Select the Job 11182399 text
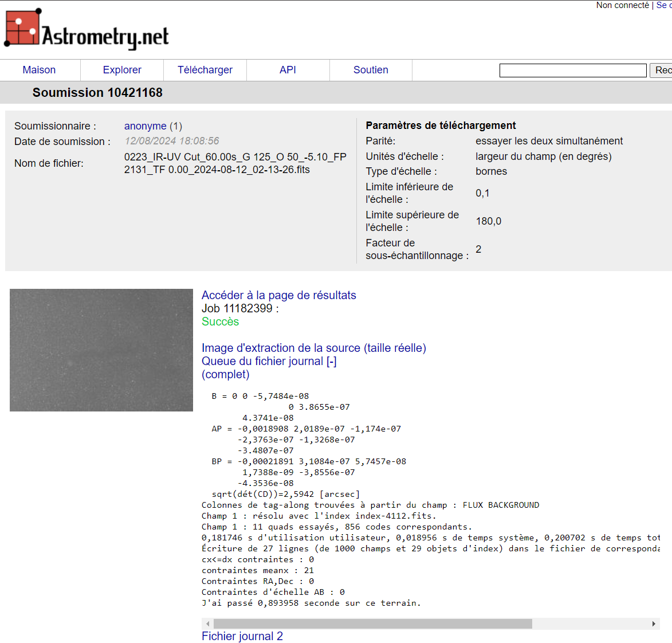 [240, 309]
